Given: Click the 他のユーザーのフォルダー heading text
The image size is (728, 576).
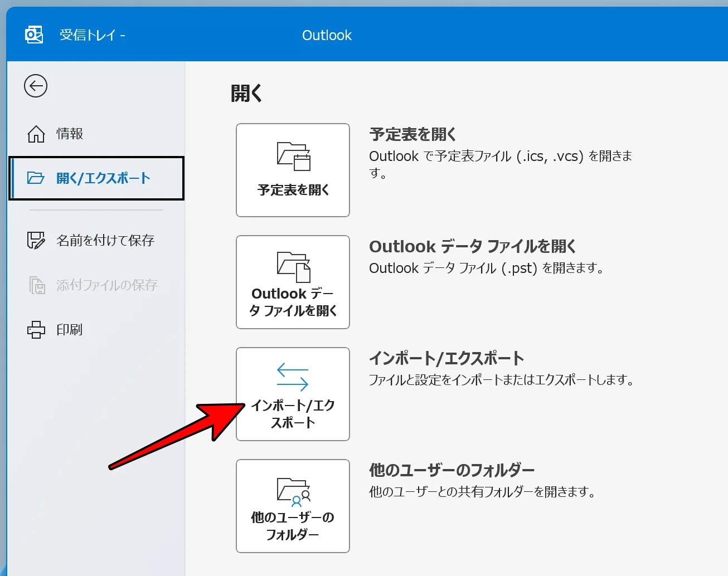Looking at the screenshot, I should 452,470.
